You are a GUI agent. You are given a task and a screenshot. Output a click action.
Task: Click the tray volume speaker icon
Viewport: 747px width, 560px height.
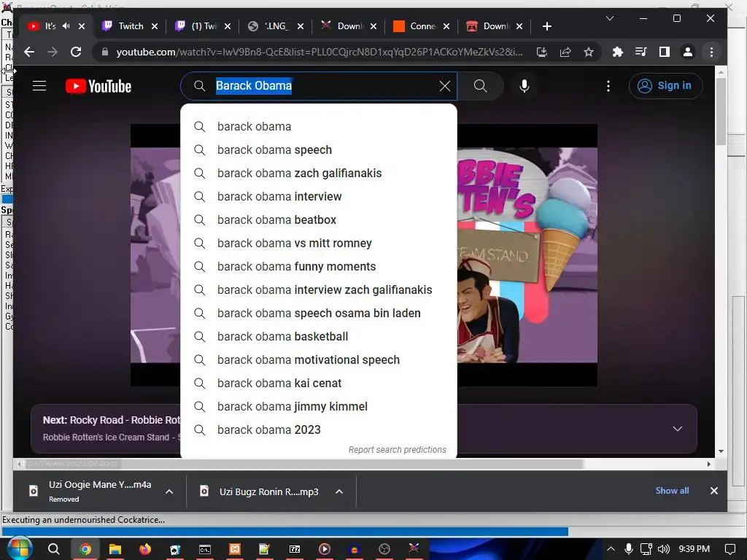pyautogui.click(x=663, y=549)
